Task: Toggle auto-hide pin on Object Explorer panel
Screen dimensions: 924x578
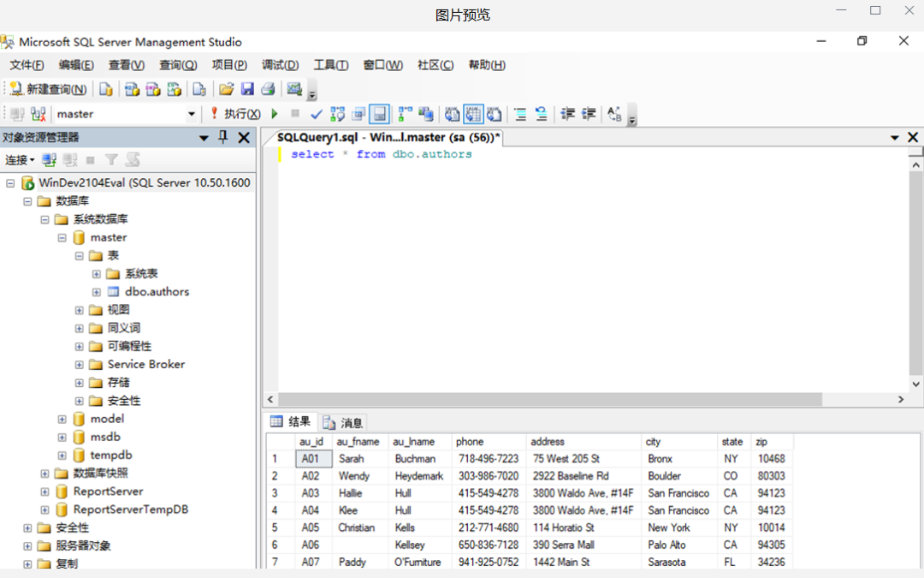Action: click(222, 137)
